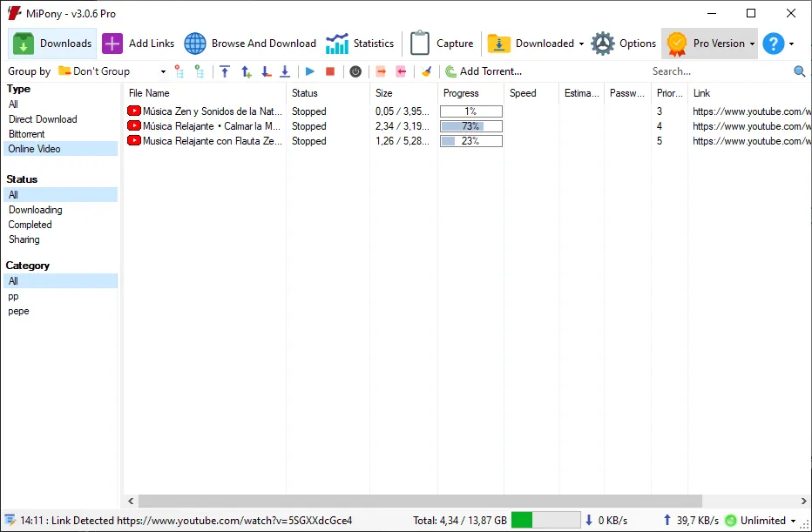Click the red-node tree collapse icon
The height and width of the screenshot is (532, 812).
179,71
